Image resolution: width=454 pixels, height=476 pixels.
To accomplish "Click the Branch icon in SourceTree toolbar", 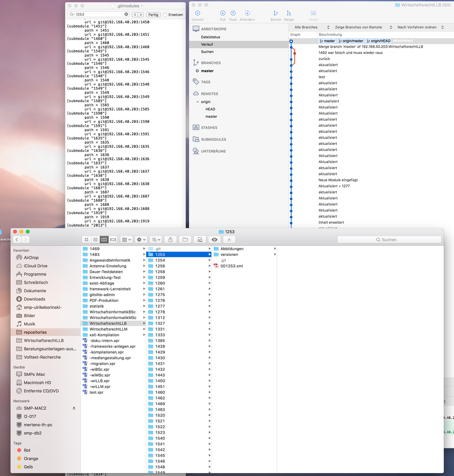I will pos(276,13).
